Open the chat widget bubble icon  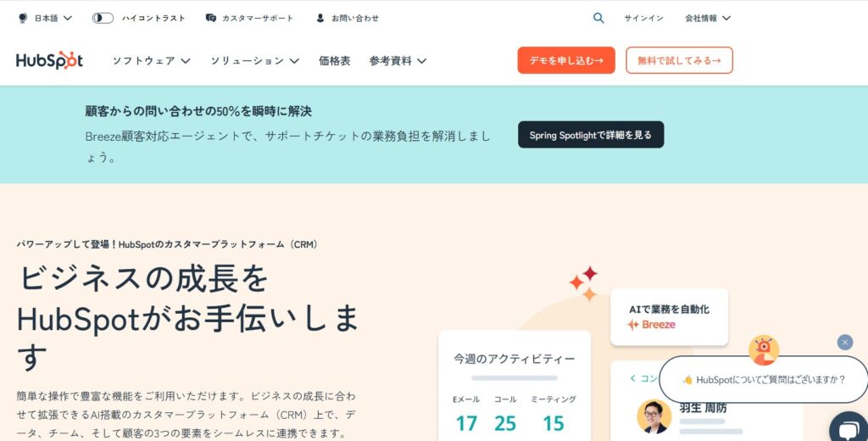pyautogui.click(x=849, y=430)
